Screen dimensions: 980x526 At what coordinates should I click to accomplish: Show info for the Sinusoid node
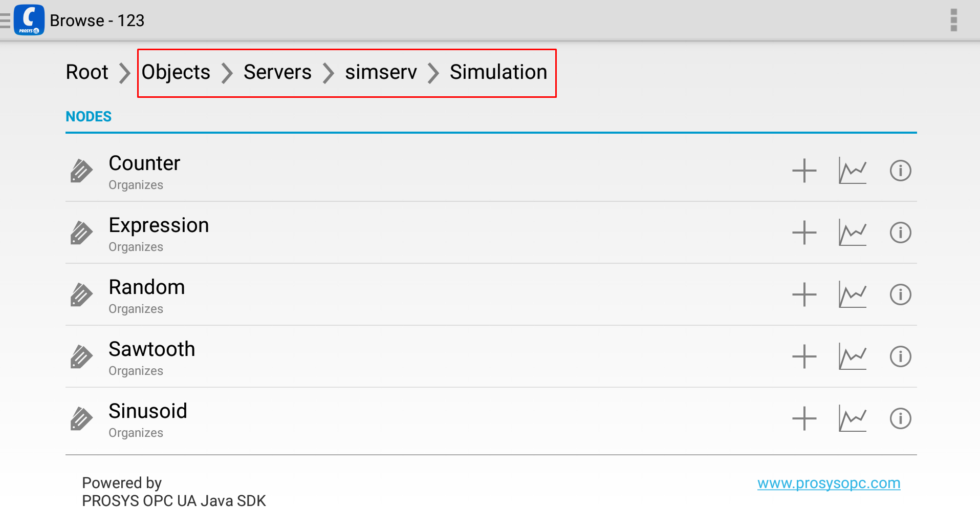900,418
